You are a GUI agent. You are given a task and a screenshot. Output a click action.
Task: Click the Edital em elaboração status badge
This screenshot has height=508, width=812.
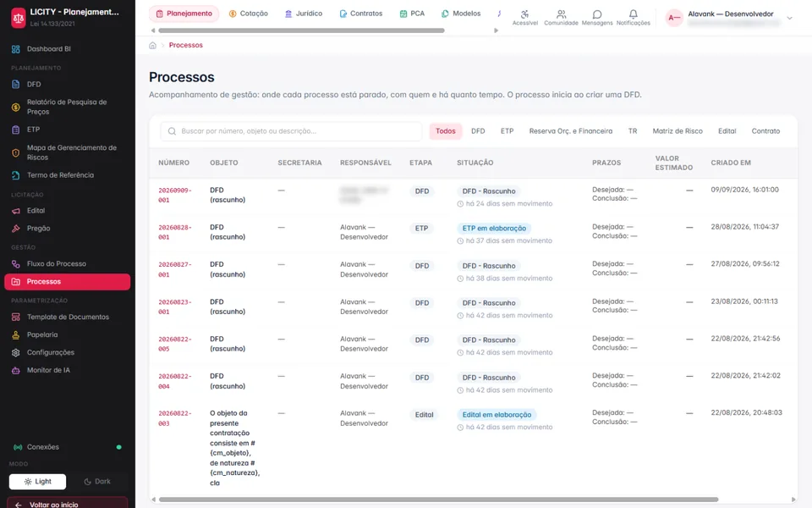pyautogui.click(x=497, y=415)
